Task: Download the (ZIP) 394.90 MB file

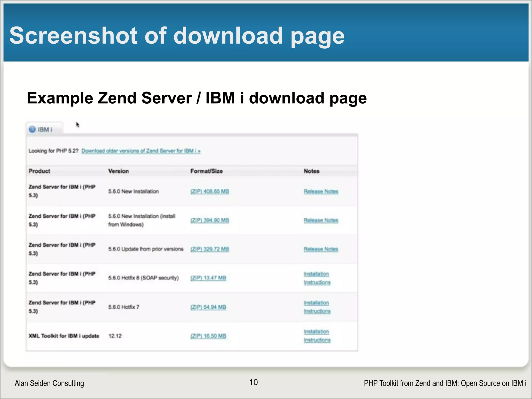Action: tap(210, 220)
